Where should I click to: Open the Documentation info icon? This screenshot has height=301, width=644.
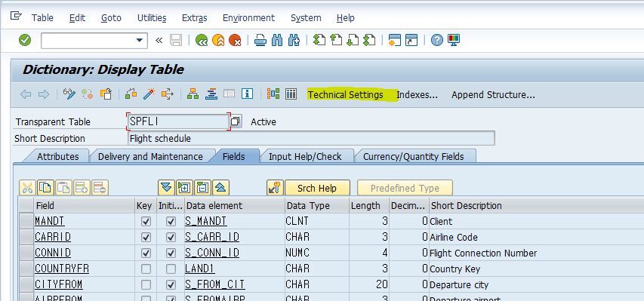click(247, 94)
